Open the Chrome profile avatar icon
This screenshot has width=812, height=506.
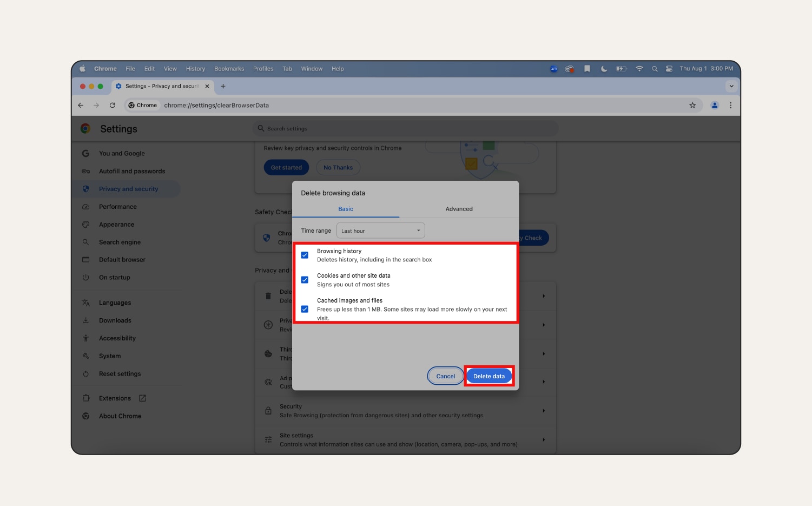pyautogui.click(x=715, y=106)
